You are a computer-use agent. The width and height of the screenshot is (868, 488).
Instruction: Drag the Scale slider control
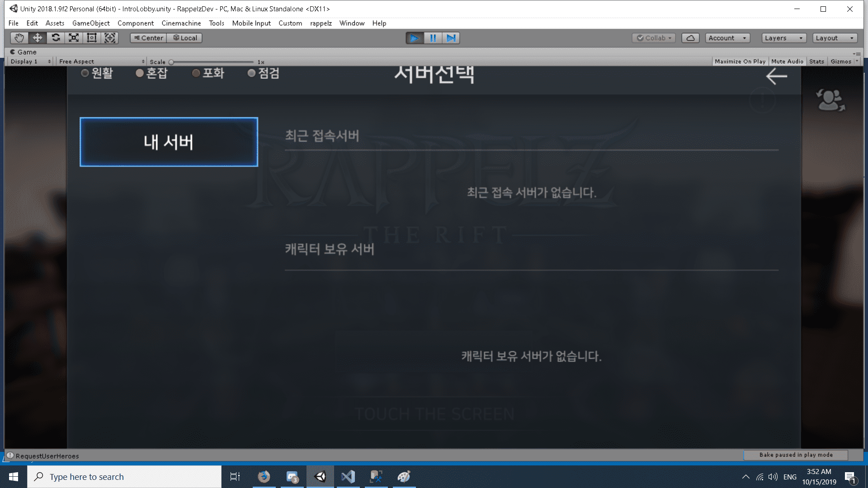[172, 61]
